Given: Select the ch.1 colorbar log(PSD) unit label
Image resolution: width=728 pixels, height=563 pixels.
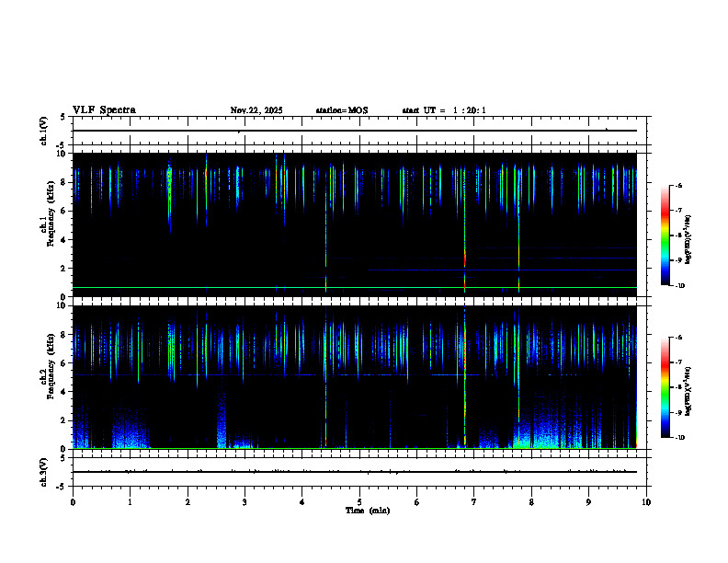Looking at the screenshot, I should pyautogui.click(x=688, y=239).
